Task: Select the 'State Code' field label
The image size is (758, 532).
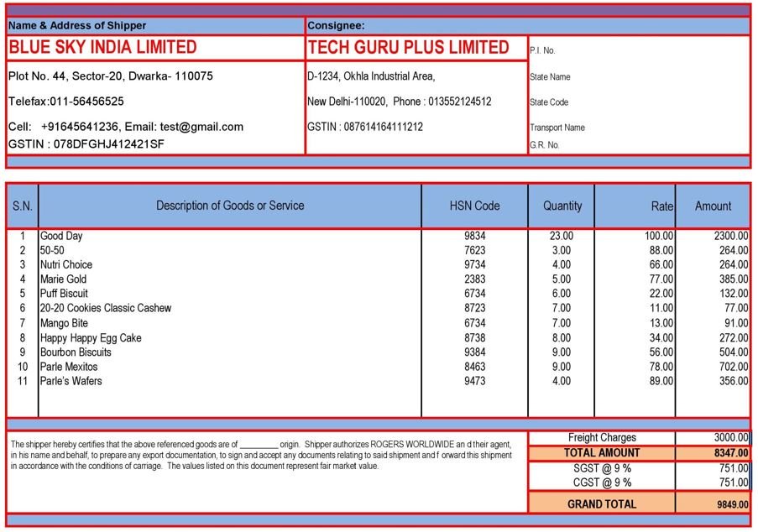Action: [549, 102]
